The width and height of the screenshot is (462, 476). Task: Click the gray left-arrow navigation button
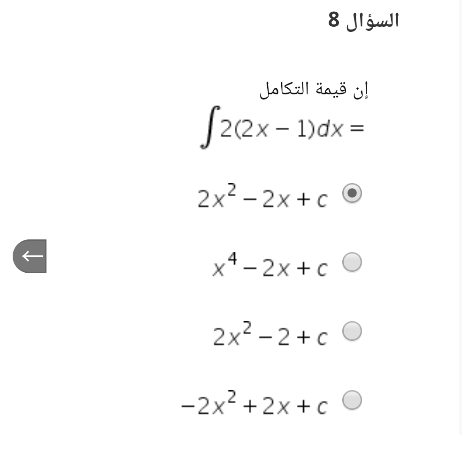(x=30, y=256)
